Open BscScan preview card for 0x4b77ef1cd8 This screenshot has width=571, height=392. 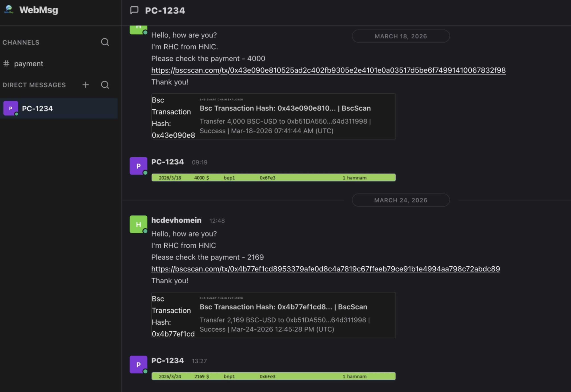point(283,307)
